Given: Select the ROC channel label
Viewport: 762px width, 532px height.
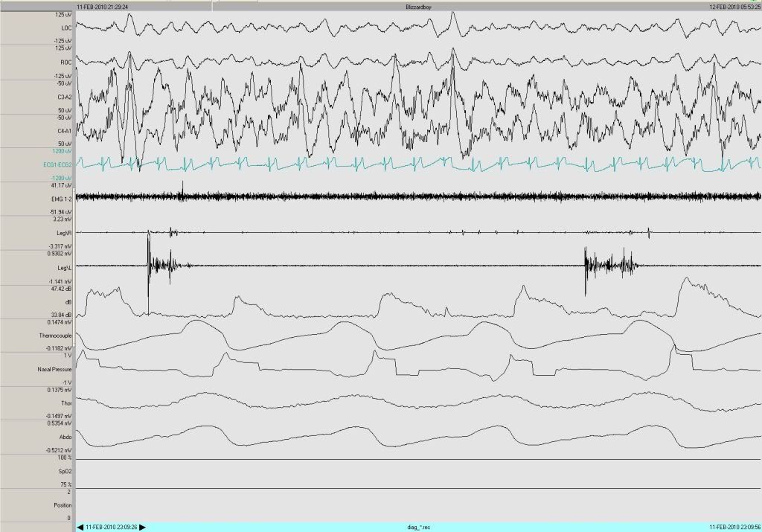Looking at the screenshot, I should coord(65,63).
